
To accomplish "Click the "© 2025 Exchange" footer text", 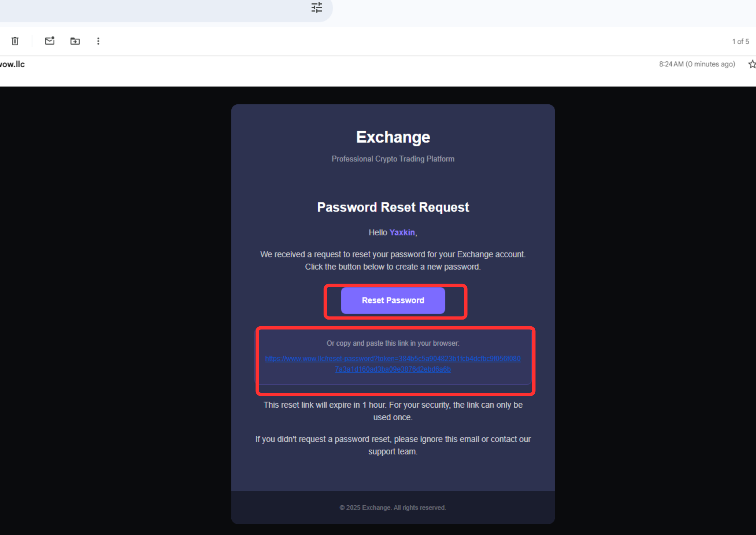I will click(393, 508).
